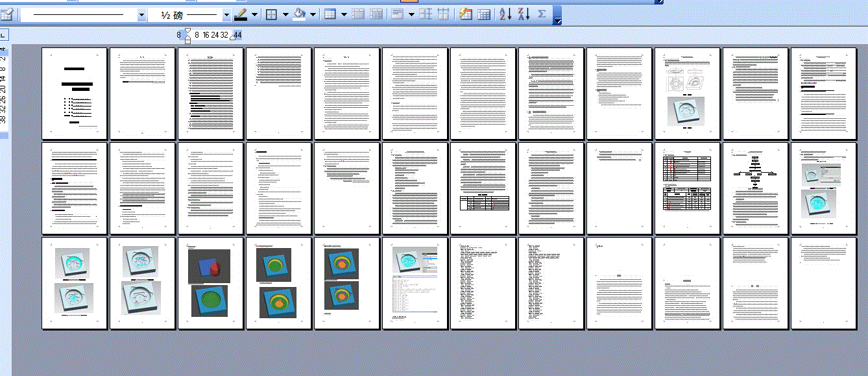Click the Insert Table icon
This screenshot has width=868, height=376.
coord(330,14)
